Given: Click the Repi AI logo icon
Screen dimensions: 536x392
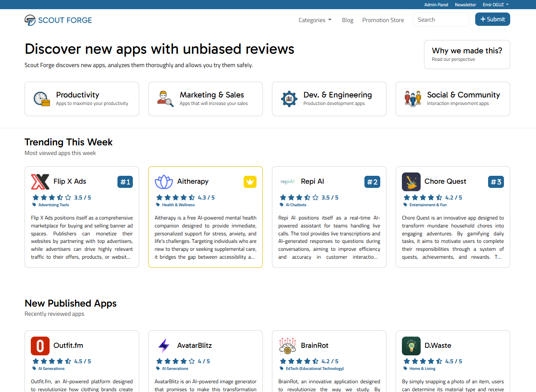Looking at the screenshot, I should tap(287, 182).
